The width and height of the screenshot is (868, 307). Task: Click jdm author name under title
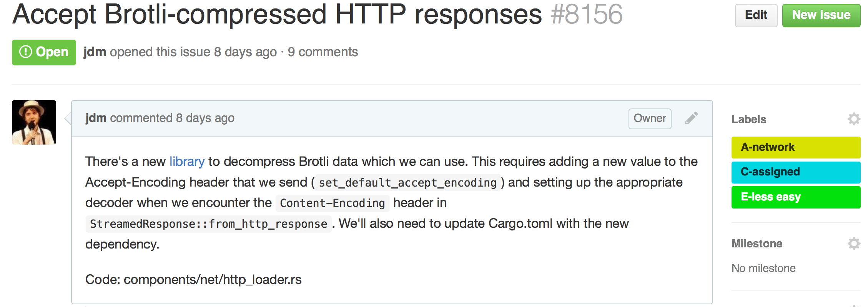click(x=95, y=52)
